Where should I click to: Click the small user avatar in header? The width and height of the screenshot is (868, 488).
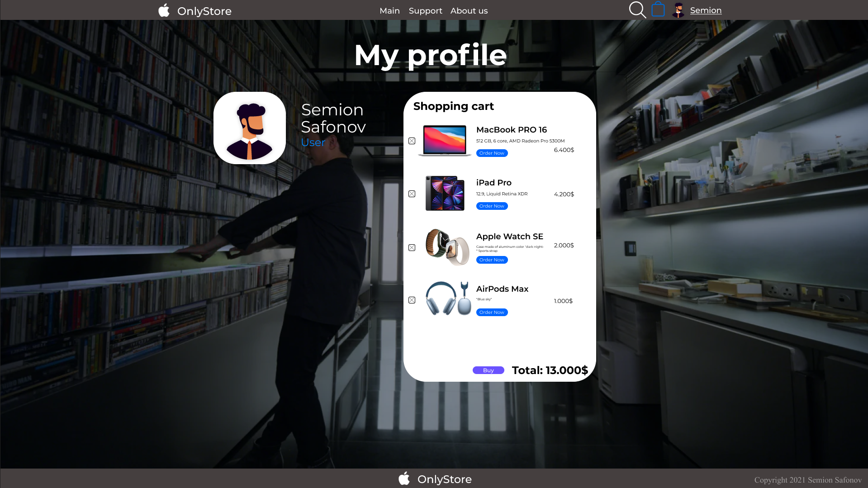[678, 10]
